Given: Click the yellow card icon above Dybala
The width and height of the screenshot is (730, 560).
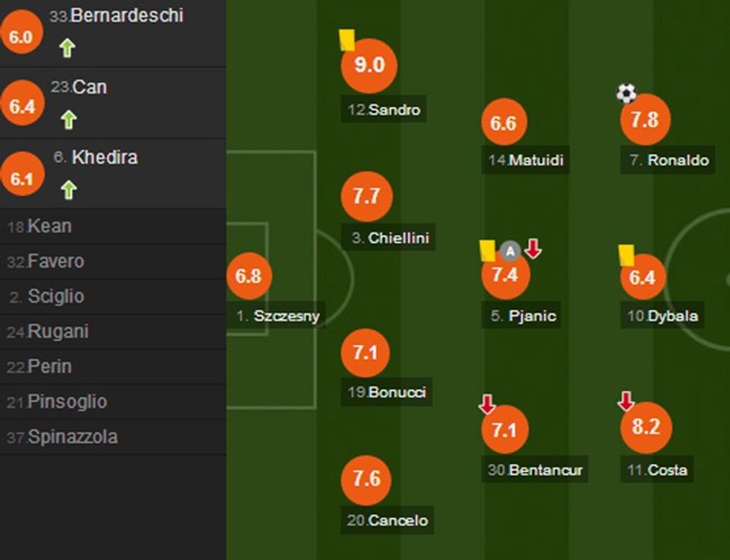Looking at the screenshot, I should click(626, 255).
